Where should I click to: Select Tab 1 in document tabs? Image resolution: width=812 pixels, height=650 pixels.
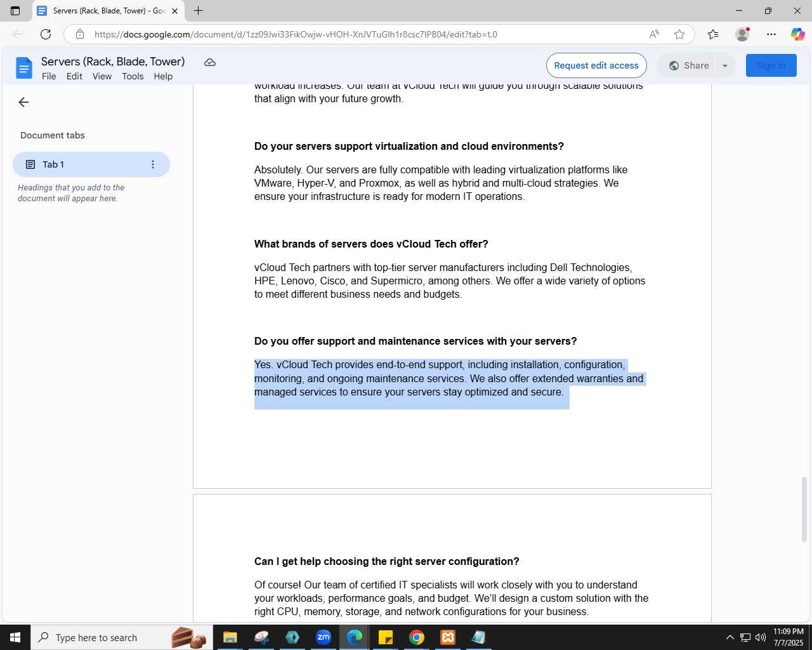click(x=91, y=164)
